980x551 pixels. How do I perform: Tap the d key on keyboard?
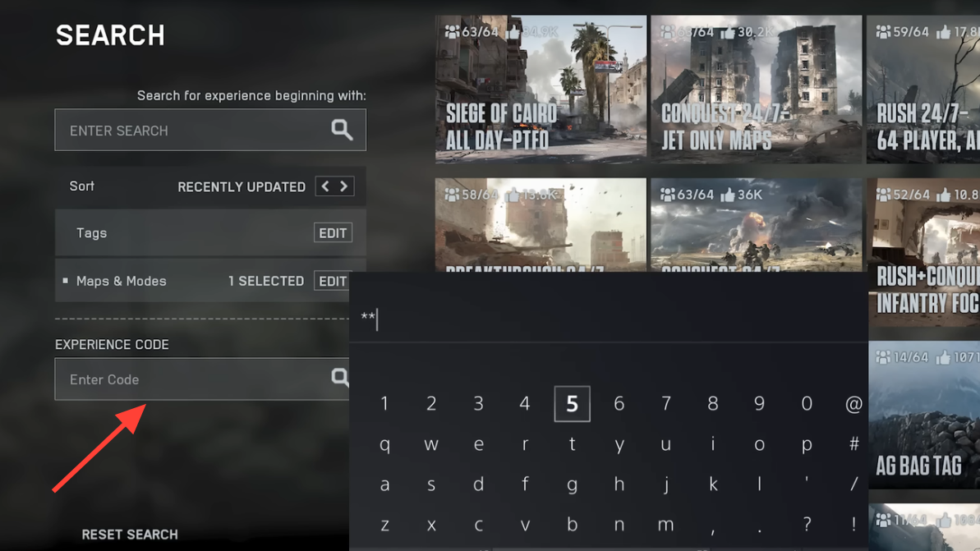pos(478,484)
